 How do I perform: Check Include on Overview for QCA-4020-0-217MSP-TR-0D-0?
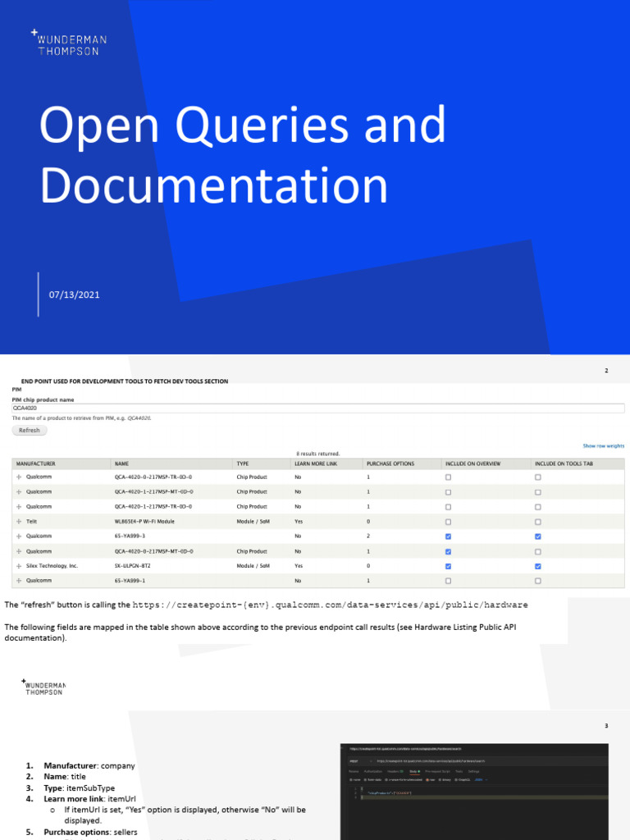tap(449, 477)
